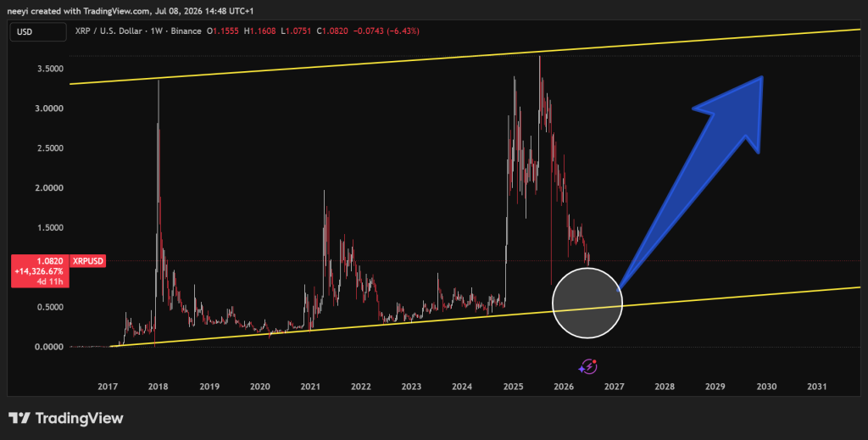
Task: Click the purple lightning event icon
Action: point(588,366)
